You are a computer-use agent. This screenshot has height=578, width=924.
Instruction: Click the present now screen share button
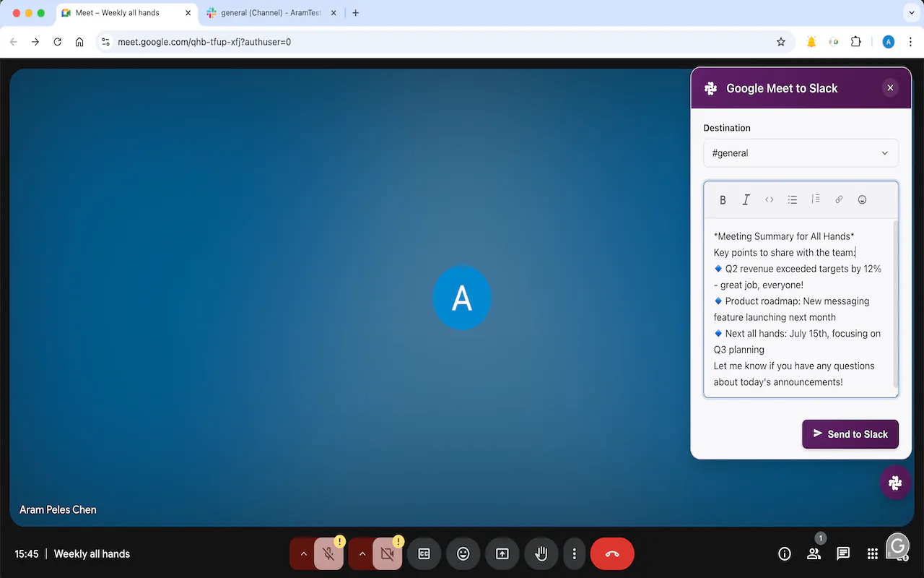coord(502,554)
